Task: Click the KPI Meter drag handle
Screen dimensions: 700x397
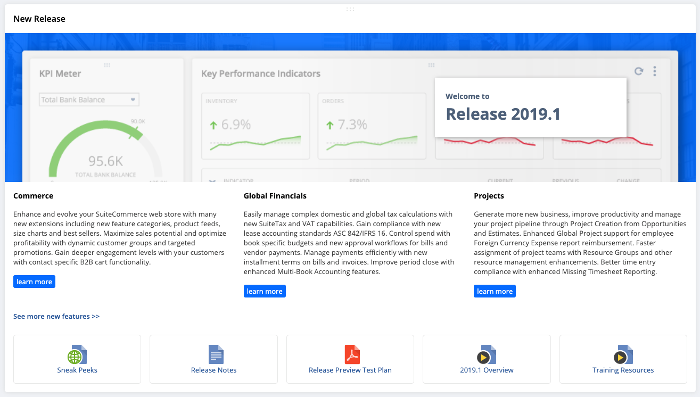Action: click(x=107, y=65)
